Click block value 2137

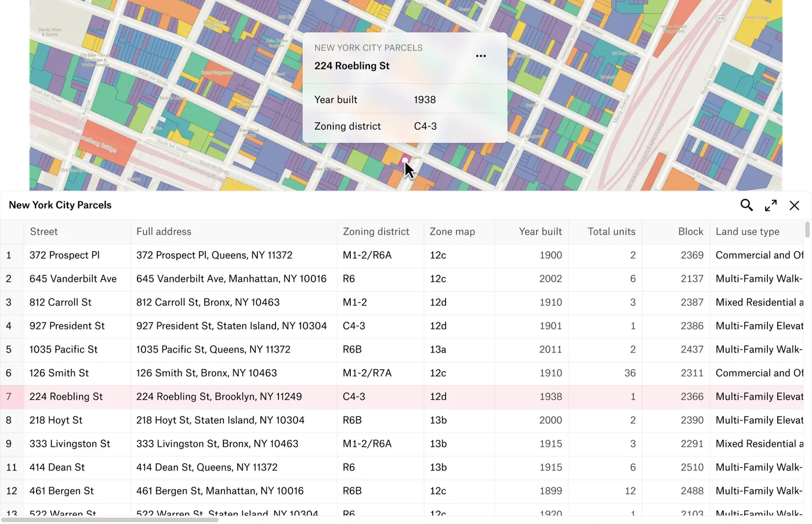coord(692,279)
